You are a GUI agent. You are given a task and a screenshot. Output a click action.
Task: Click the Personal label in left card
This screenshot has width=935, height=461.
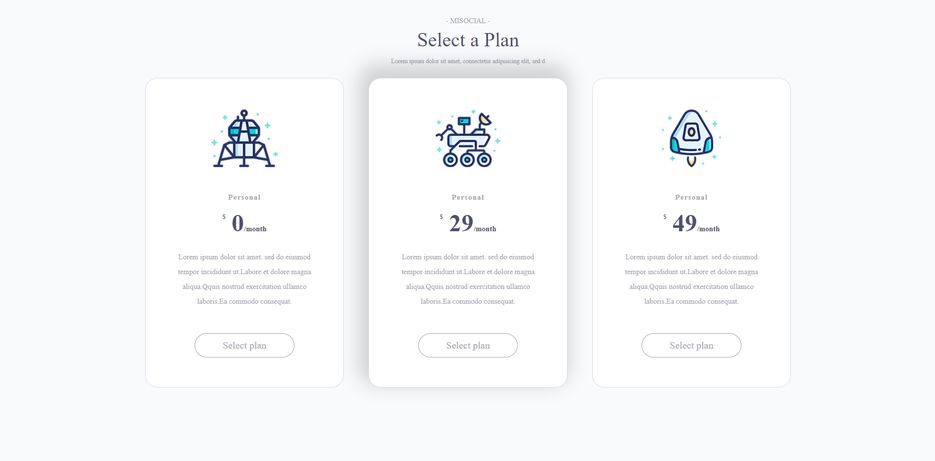[244, 197]
